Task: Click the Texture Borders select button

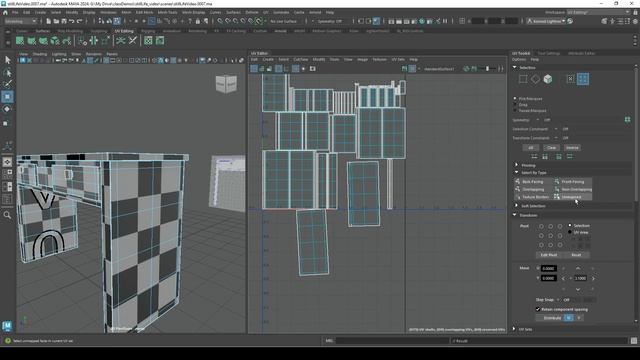Action: pyautogui.click(x=533, y=197)
